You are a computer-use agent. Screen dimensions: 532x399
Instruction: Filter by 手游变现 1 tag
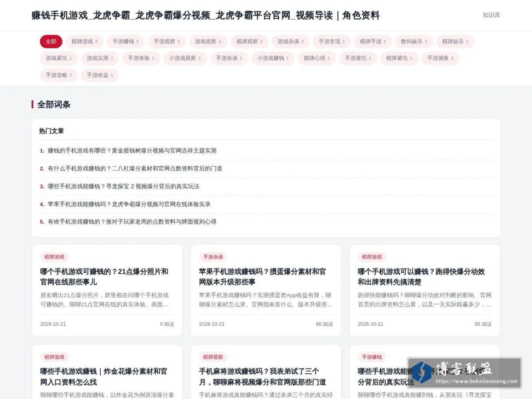[x=332, y=42]
